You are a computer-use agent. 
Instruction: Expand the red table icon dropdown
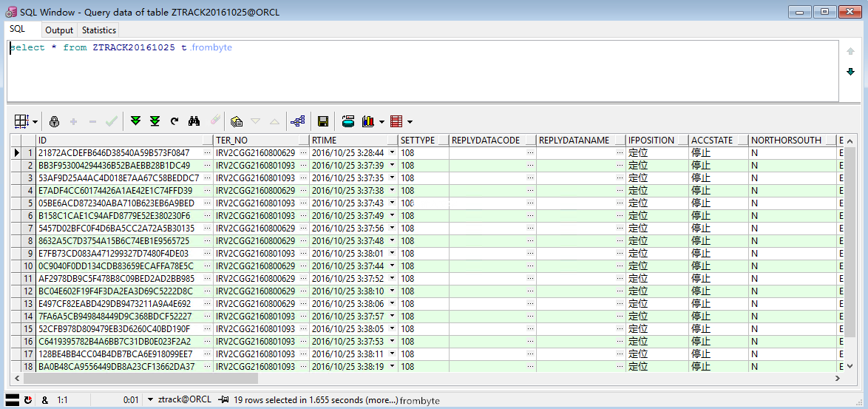pos(410,122)
